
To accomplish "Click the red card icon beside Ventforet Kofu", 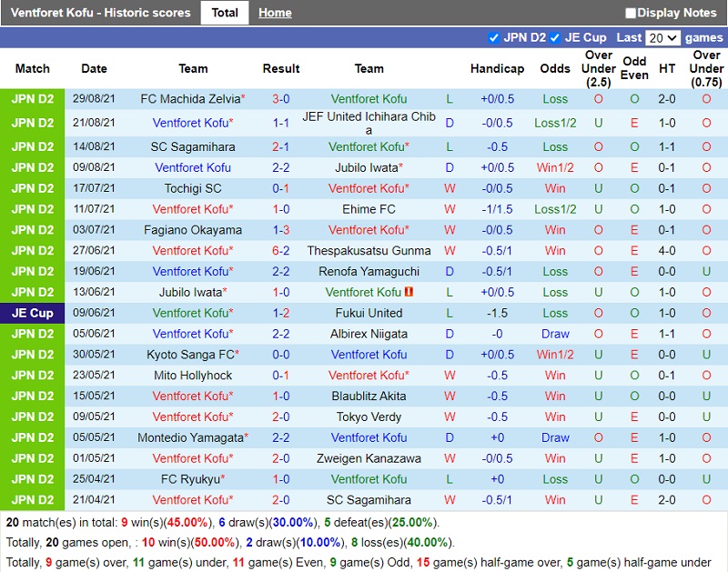I will [409, 292].
